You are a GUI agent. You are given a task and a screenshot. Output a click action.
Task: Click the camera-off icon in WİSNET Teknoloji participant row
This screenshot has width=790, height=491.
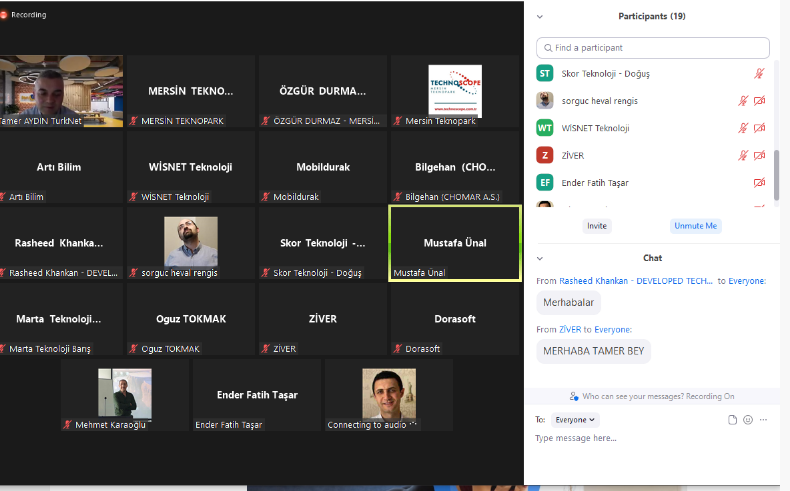pos(759,128)
